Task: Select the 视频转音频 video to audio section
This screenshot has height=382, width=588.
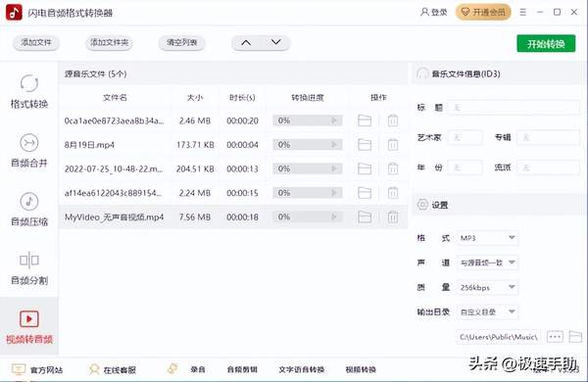Action: [29, 327]
